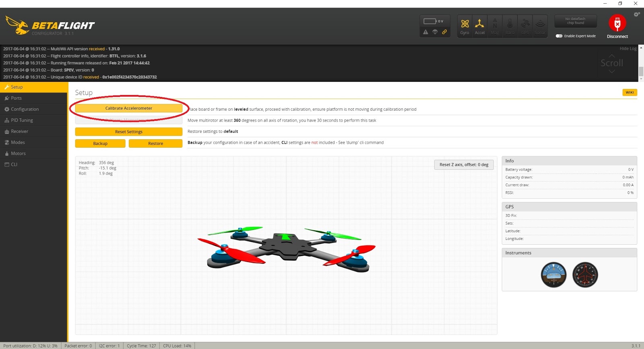Click the Accel sensor icon

[x=479, y=24]
